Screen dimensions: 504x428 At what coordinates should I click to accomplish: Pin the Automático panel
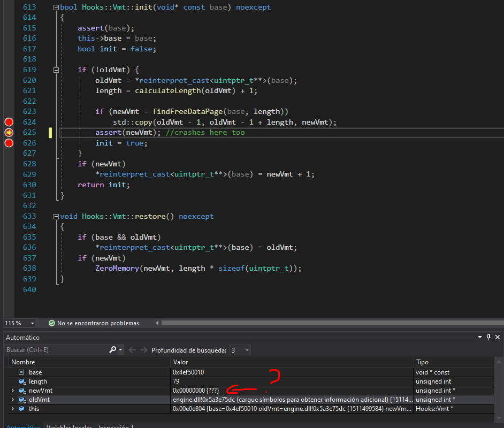(x=488, y=337)
